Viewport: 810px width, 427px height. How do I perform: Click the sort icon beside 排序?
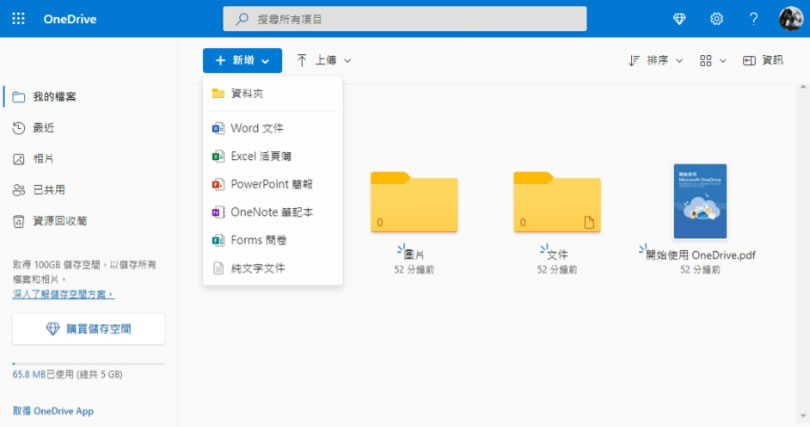click(634, 61)
